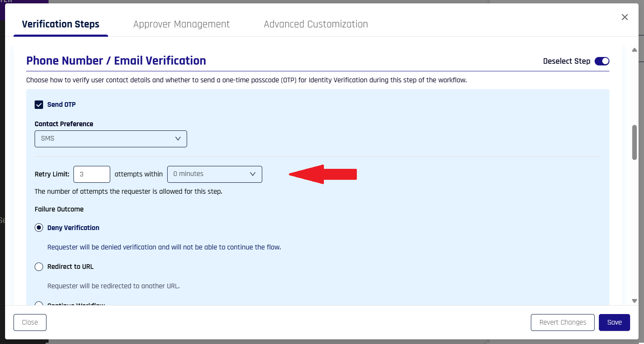Toggle the Deselect Step switch
The height and width of the screenshot is (344, 644).
[602, 61]
